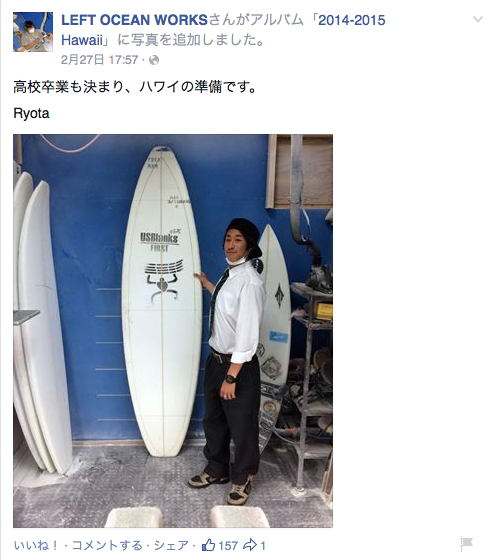Open the post options dropdown chevron
The width and height of the screenshot is (492, 560).
coord(478,19)
